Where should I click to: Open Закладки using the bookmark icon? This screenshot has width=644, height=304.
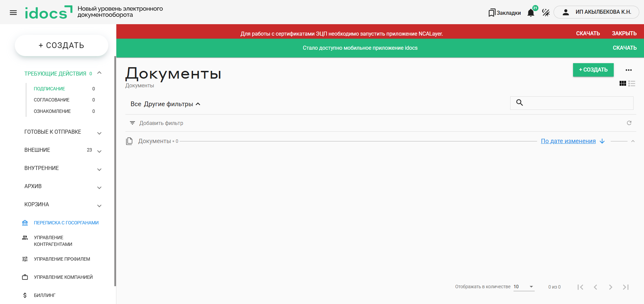[x=491, y=12]
